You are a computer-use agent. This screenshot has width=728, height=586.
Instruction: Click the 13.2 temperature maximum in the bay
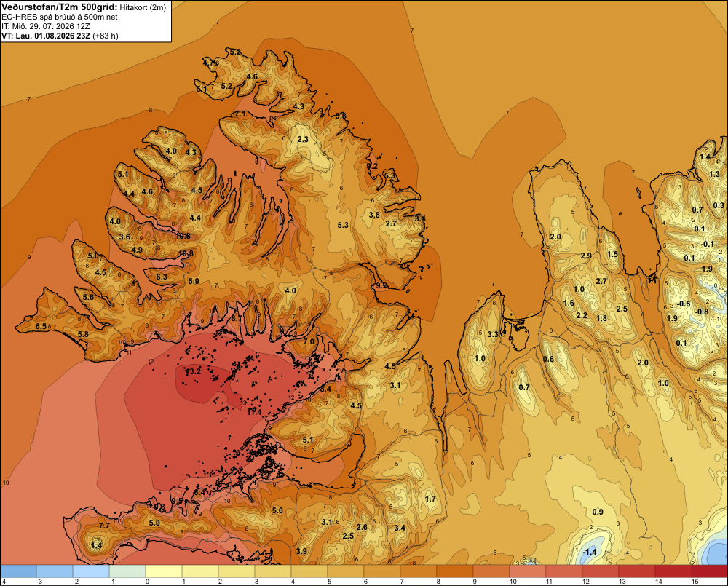click(x=193, y=371)
